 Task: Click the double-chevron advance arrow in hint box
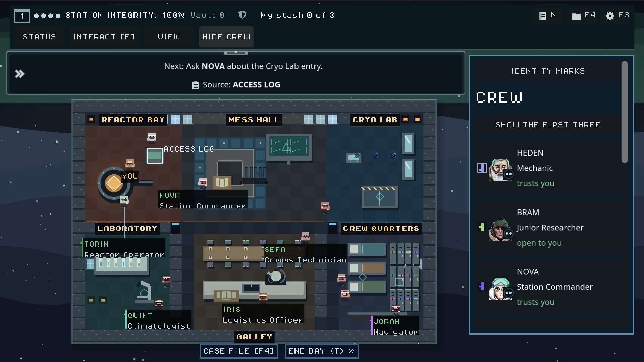(x=20, y=74)
